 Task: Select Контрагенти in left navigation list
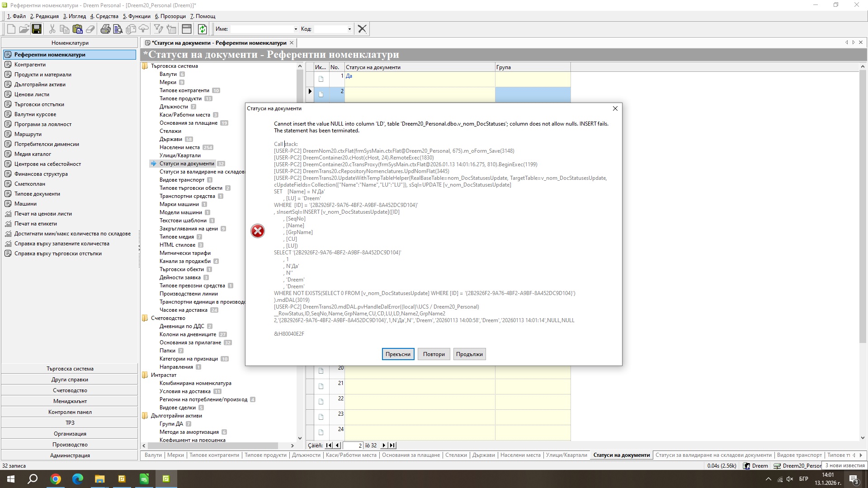coord(30,65)
